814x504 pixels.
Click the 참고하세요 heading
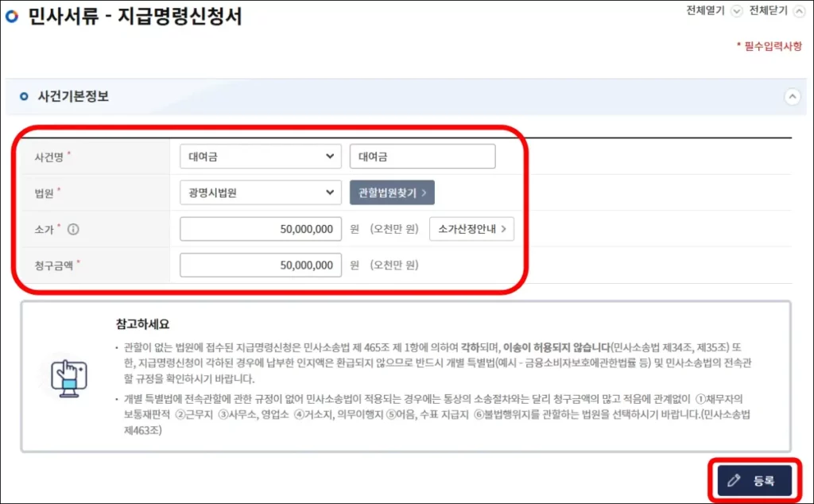[143, 324]
